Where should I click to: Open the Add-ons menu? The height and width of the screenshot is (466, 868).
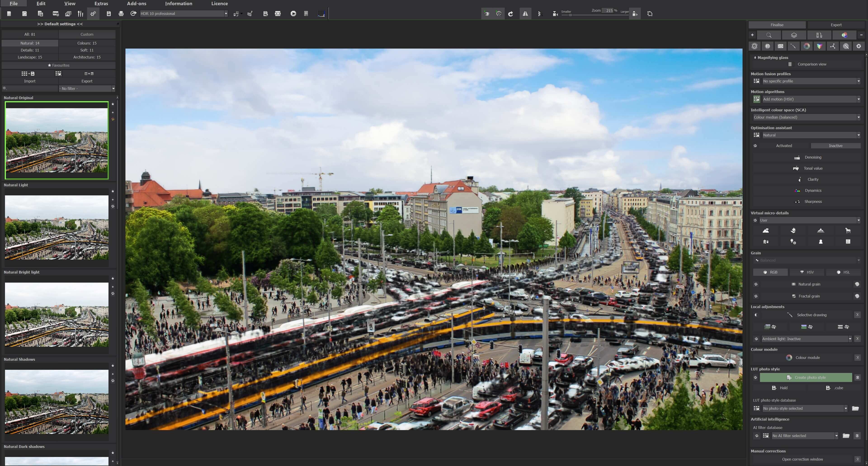coord(137,3)
